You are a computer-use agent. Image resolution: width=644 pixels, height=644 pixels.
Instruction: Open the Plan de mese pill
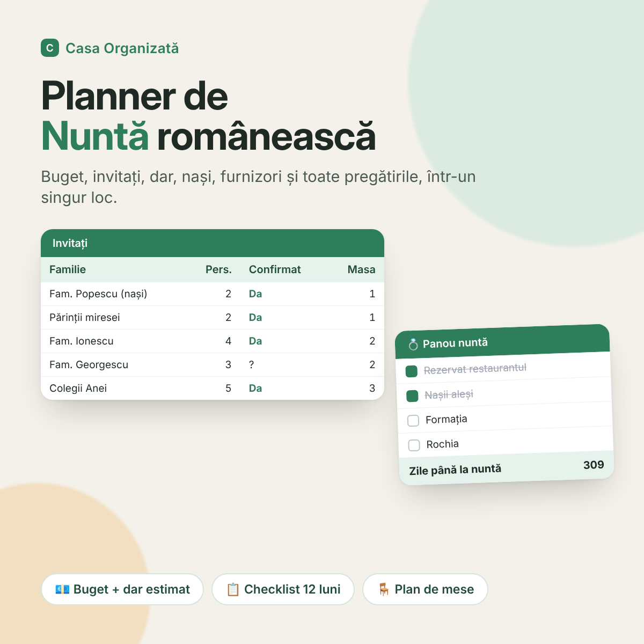[x=425, y=589]
